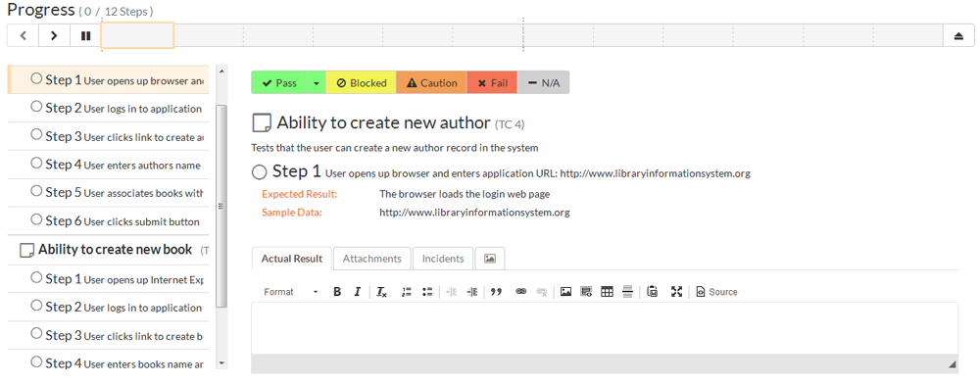
Task: Insert a numbered list
Action: [407, 292]
